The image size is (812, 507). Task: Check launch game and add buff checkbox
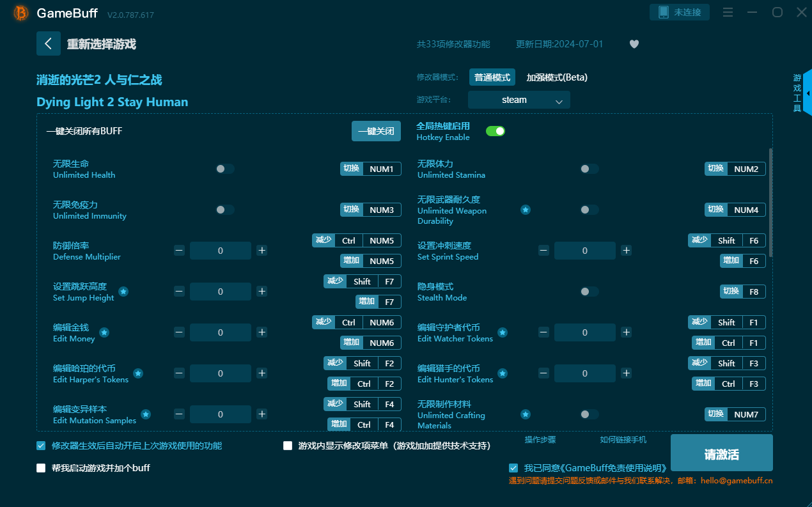(41, 468)
